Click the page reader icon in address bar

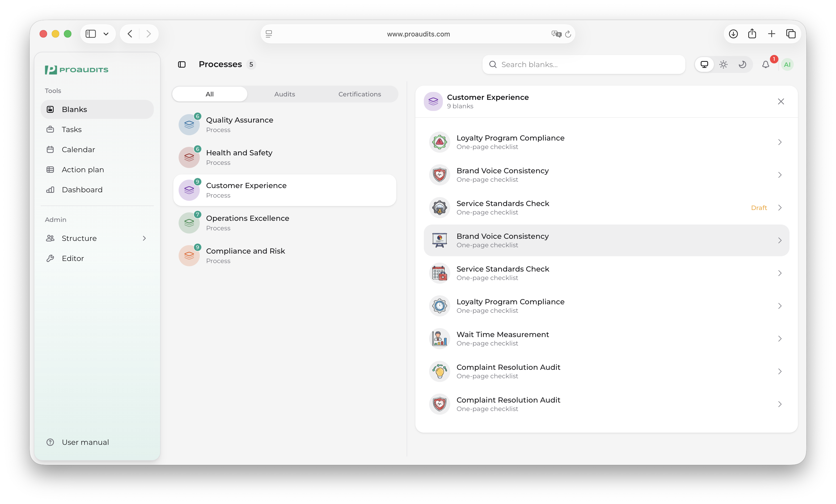(x=269, y=34)
